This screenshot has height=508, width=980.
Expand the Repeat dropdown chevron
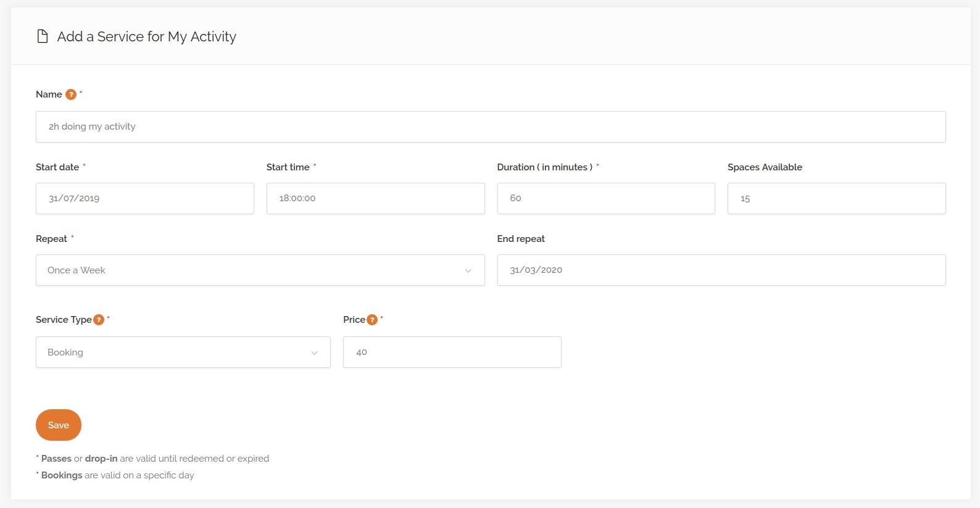tap(468, 270)
